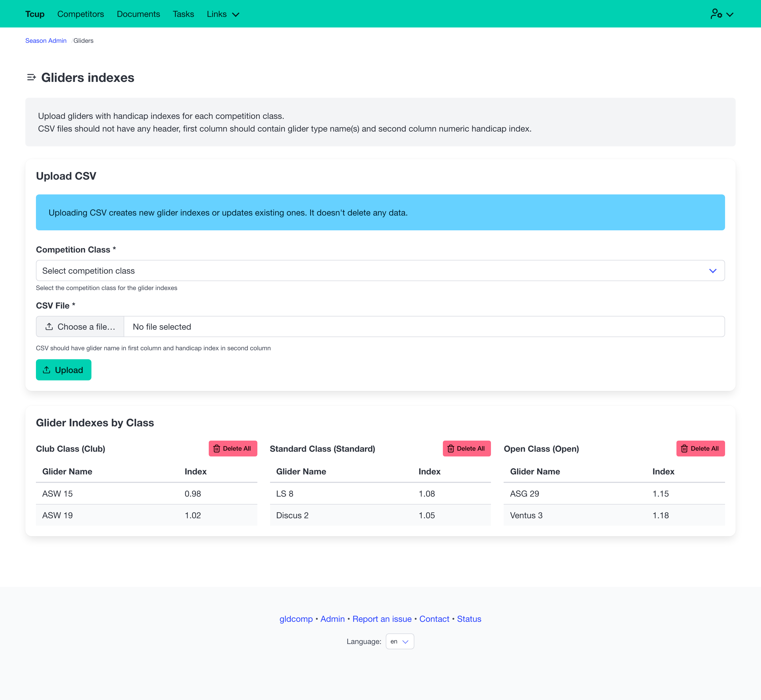Viewport: 761px width, 700px height.
Task: Click the Open Class (Open) heading
Action: [x=541, y=449]
